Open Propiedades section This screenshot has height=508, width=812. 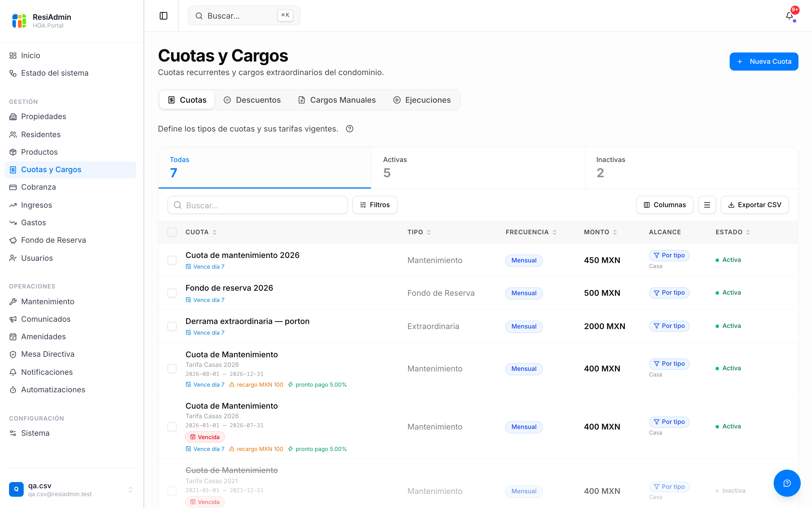(x=70, y=117)
